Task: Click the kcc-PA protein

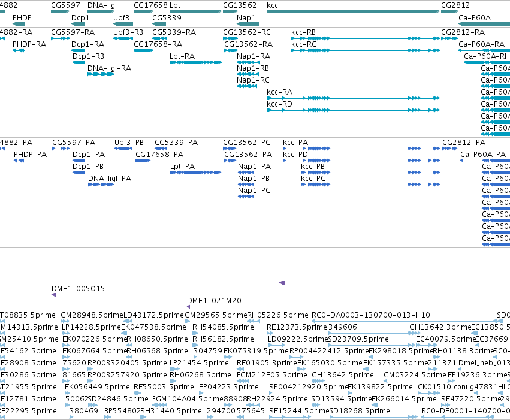Action: click(361, 149)
